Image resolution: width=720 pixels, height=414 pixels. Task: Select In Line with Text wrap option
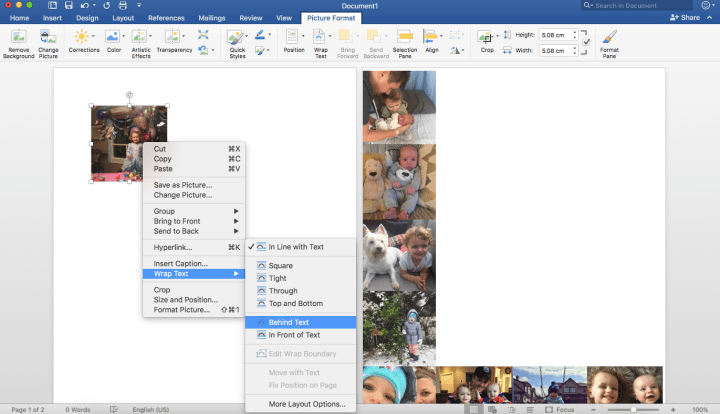(x=301, y=247)
